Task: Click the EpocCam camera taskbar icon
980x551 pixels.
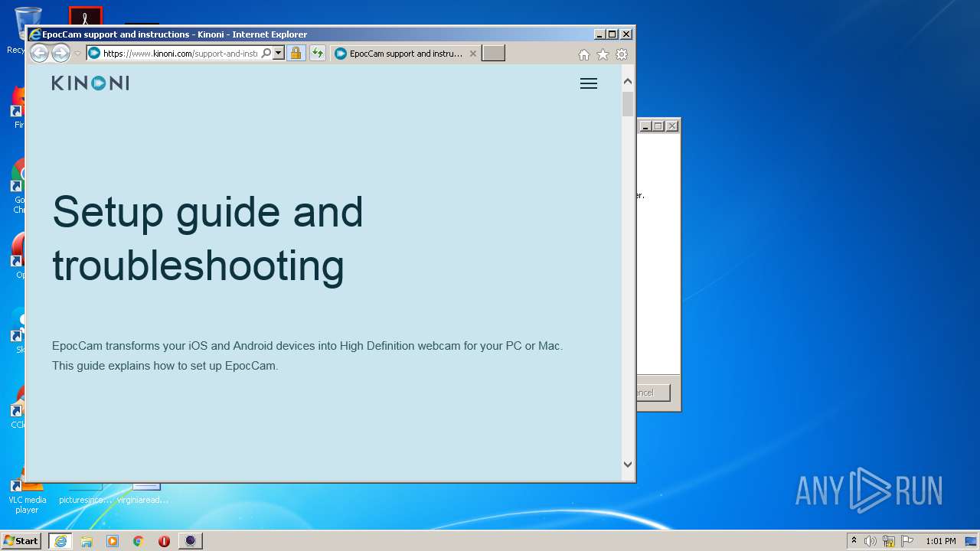Action: [191, 541]
